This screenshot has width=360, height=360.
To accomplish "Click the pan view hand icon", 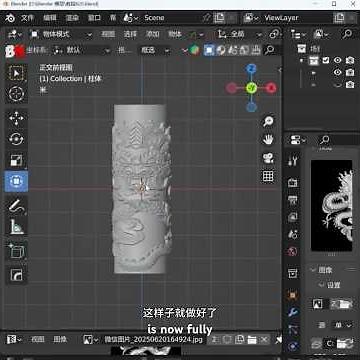I will pyautogui.click(x=268, y=140).
